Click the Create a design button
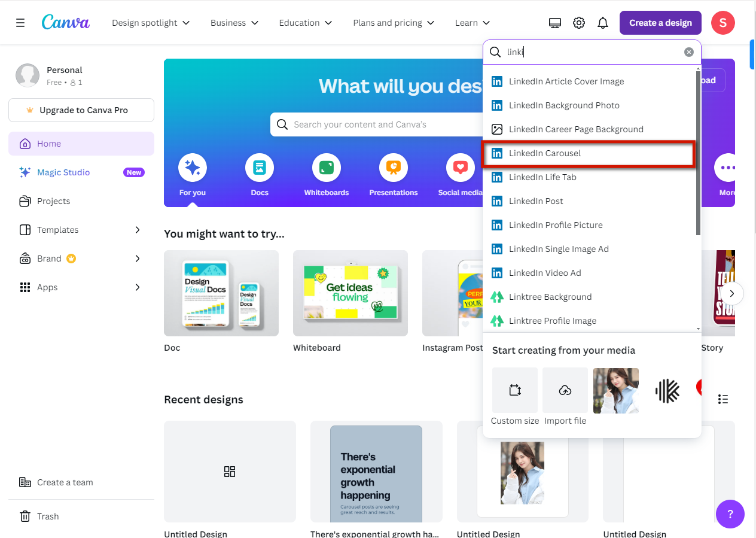Viewport: 756px width, 538px height. (x=660, y=23)
